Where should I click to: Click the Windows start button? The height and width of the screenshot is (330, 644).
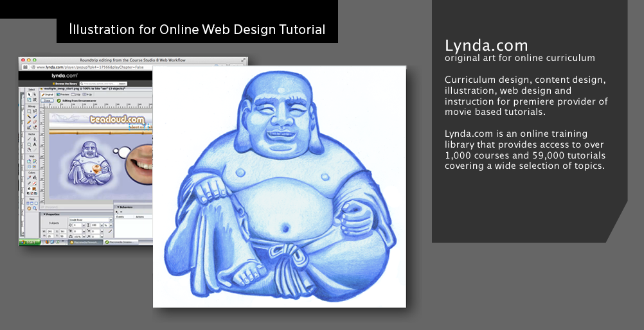pos(30,242)
